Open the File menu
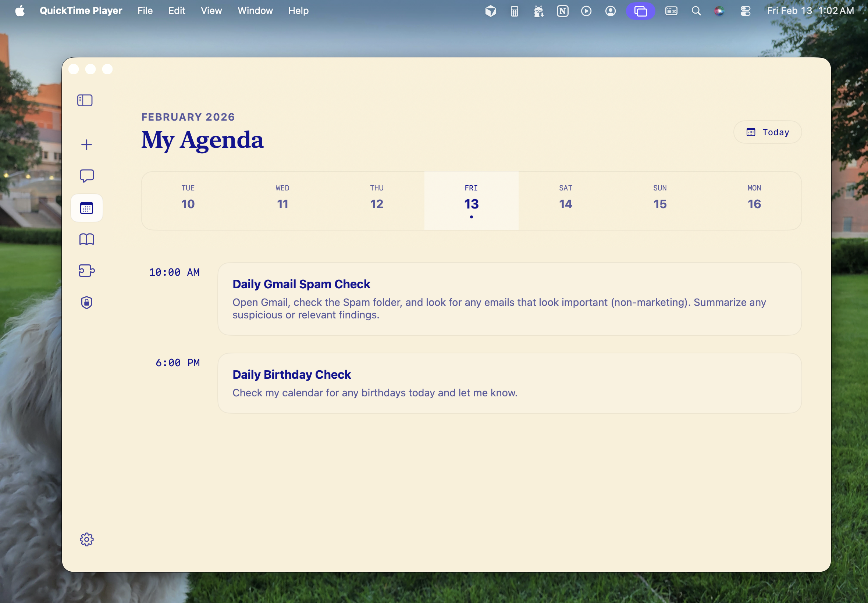This screenshot has width=868, height=603. pyautogui.click(x=145, y=11)
